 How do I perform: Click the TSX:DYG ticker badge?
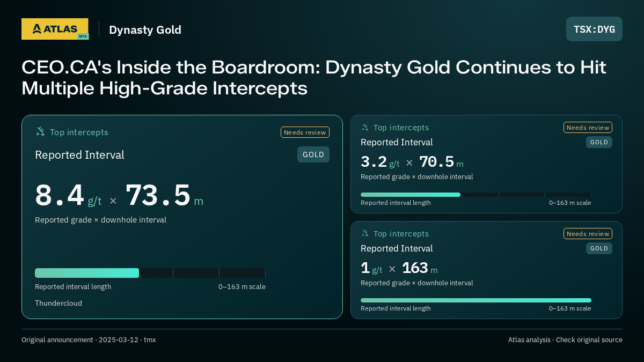(x=594, y=29)
